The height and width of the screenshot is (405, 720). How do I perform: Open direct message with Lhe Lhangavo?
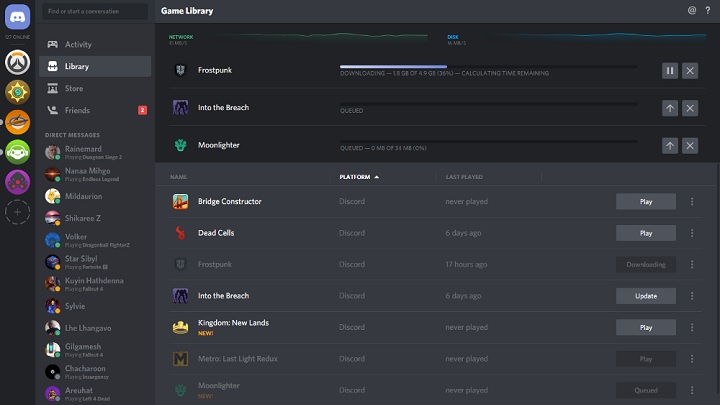[x=95, y=328]
